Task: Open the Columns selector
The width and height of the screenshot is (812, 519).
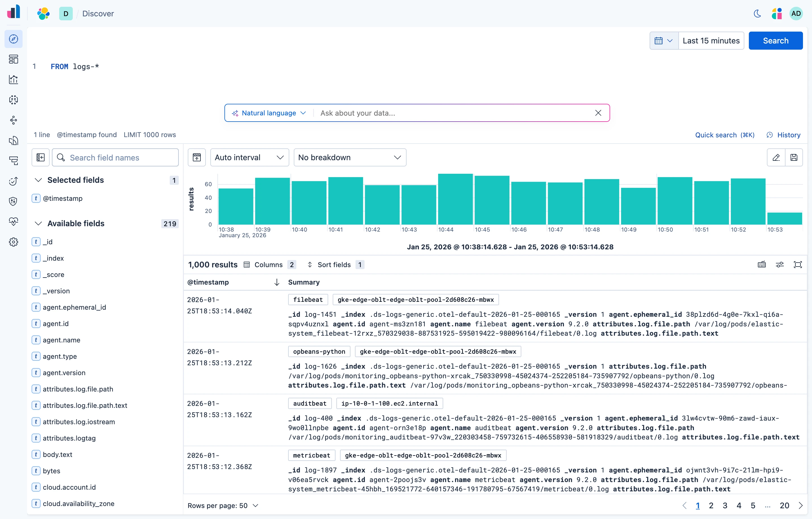Action: click(x=270, y=265)
